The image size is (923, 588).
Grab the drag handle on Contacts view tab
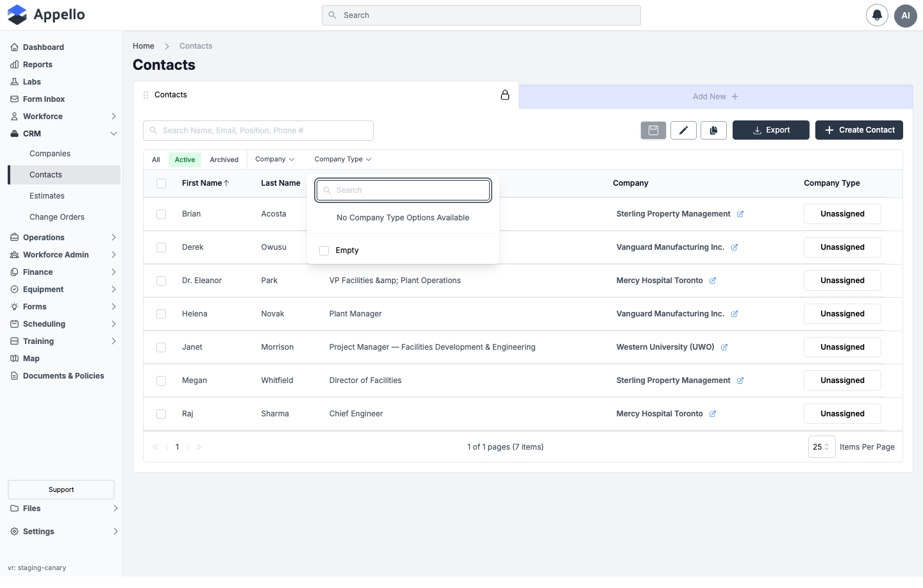tap(146, 95)
